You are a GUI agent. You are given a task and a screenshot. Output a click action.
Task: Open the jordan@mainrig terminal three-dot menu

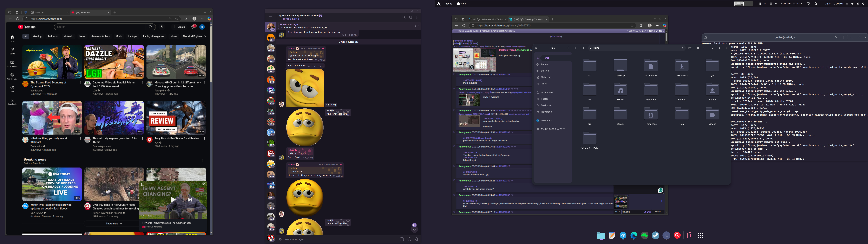[x=843, y=37]
